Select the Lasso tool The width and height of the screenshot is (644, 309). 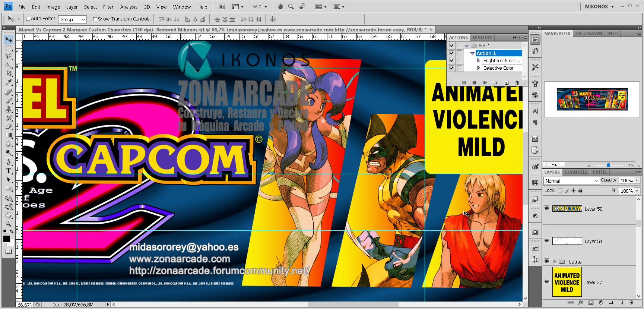pyautogui.click(x=9, y=56)
